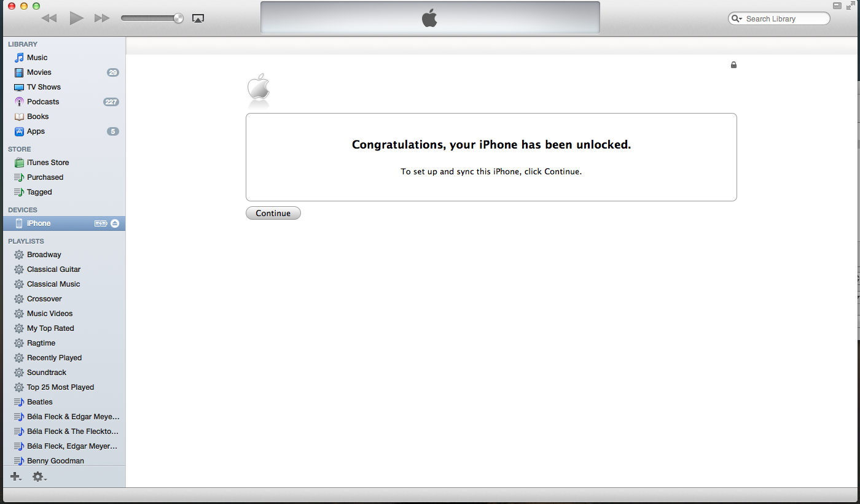Open the Béla Fleck, Edgar Meyer playlist

click(x=63, y=446)
